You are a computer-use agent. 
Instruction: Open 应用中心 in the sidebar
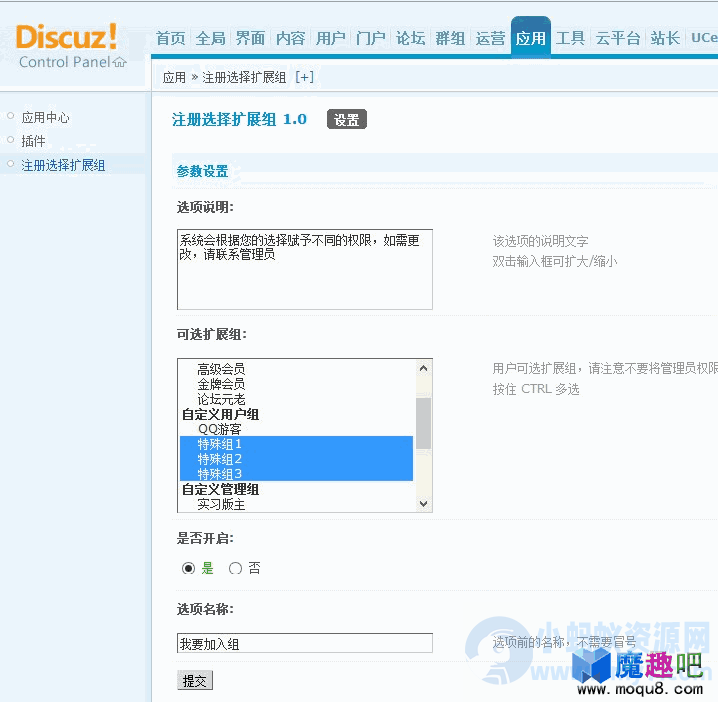click(x=45, y=118)
